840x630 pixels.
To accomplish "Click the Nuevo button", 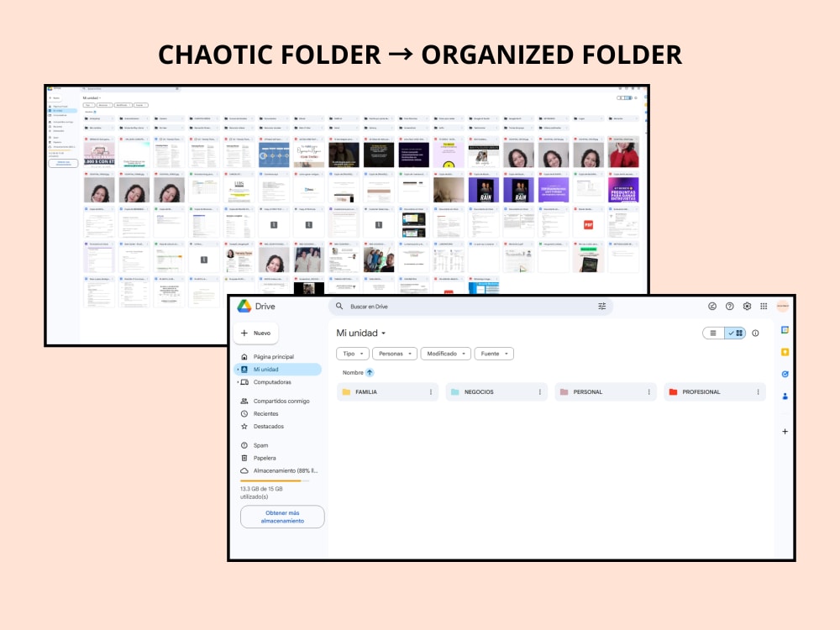I will pyautogui.click(x=256, y=333).
